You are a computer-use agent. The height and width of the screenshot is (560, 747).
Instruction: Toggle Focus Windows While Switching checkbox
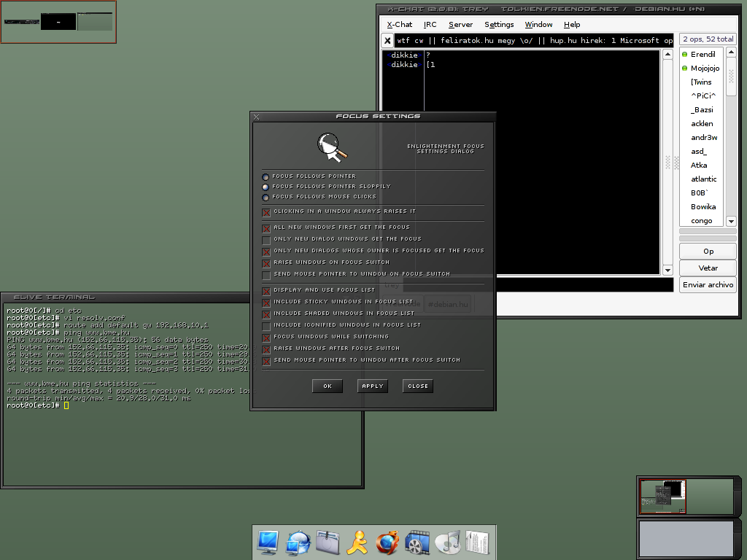pyautogui.click(x=266, y=338)
